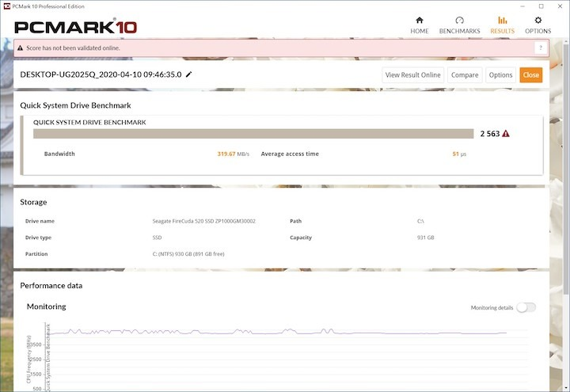Image resolution: width=570 pixels, height=392 pixels.
Task: Select the Seagate FireCuda 520 drive name
Action: click(209, 221)
